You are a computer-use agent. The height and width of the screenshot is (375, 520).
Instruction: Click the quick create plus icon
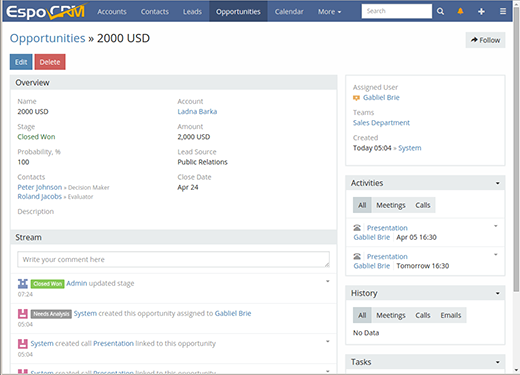(x=481, y=11)
